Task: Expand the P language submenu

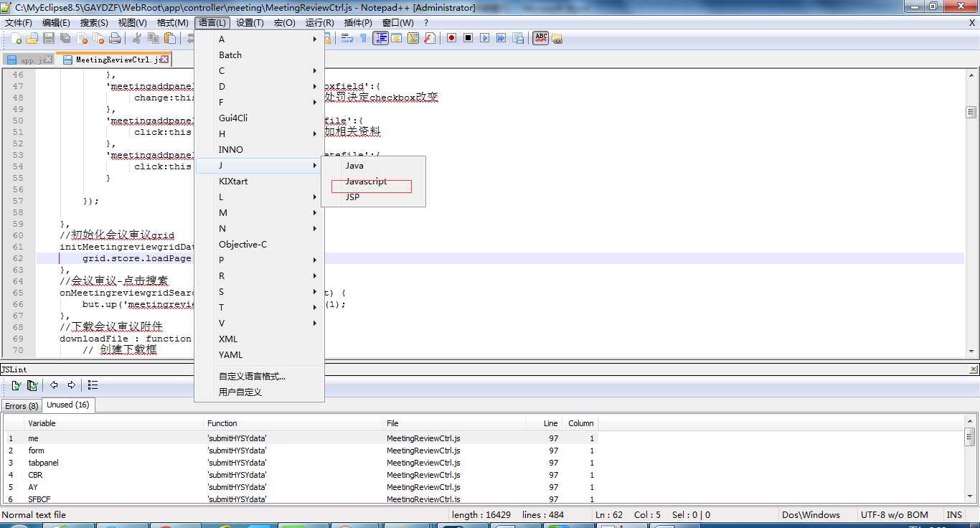Action: [260, 260]
